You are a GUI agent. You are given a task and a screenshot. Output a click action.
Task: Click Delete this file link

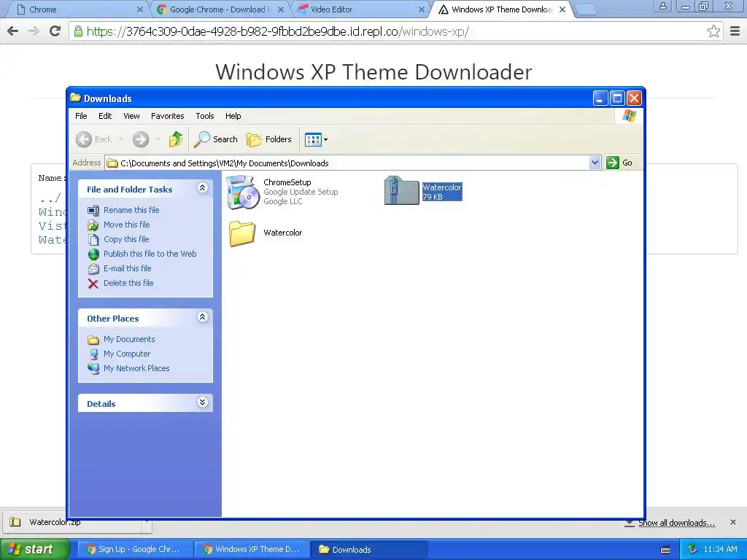point(128,283)
